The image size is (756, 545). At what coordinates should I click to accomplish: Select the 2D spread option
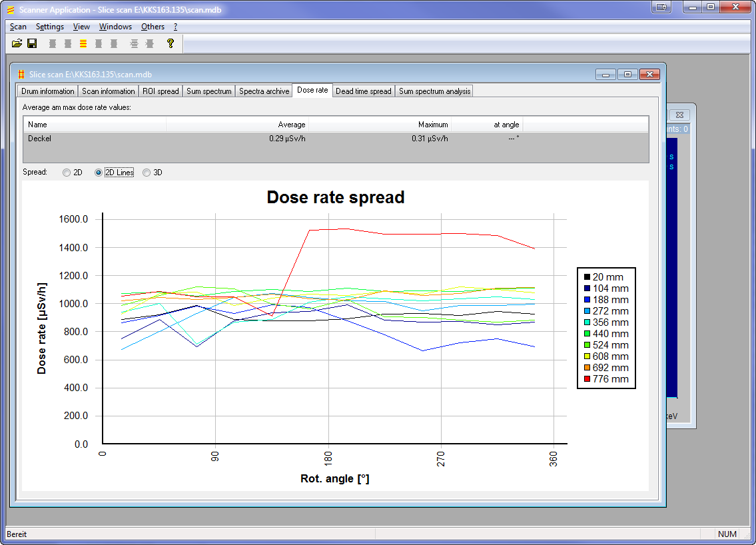(73, 173)
